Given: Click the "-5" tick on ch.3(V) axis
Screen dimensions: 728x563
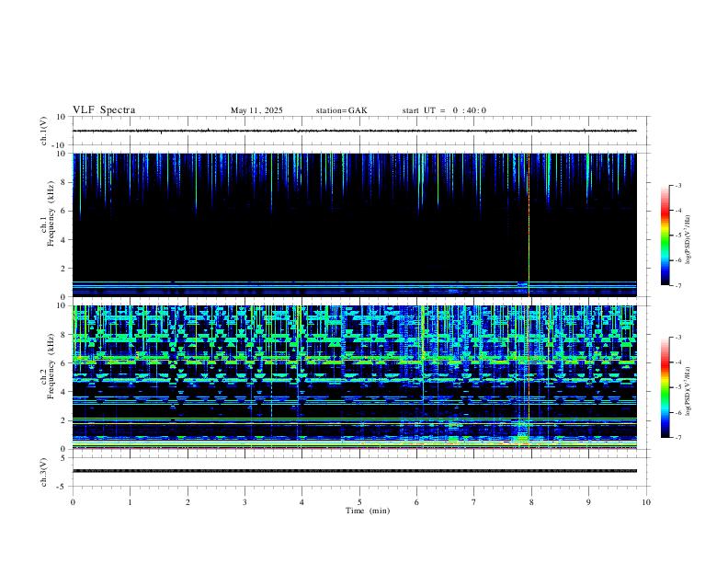Looking at the screenshot, I should 63,487.
